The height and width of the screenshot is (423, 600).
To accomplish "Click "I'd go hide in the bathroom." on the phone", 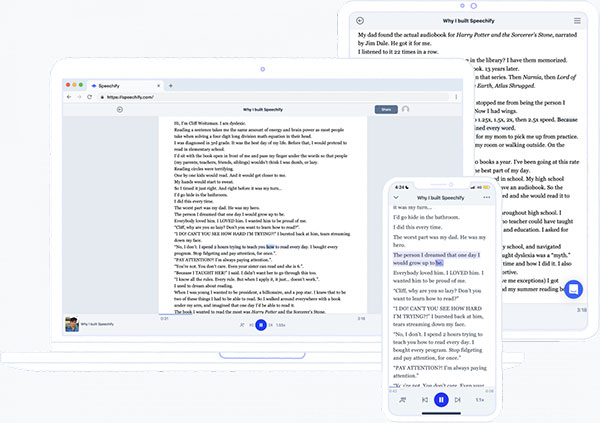I will [x=426, y=217].
